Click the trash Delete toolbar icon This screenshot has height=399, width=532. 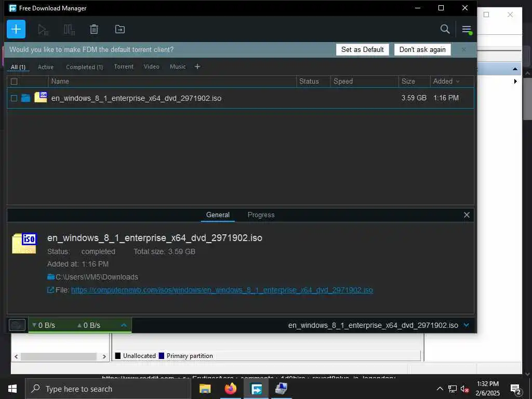[94, 30]
